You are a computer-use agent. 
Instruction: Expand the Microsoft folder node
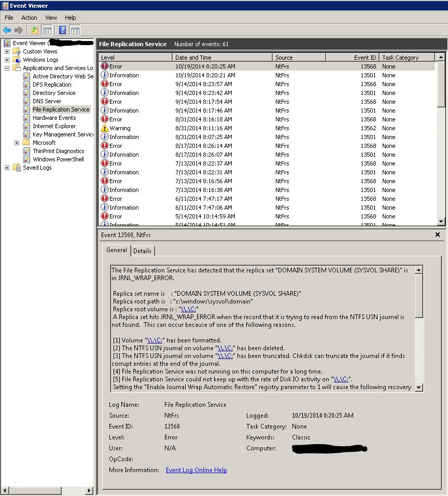tap(17, 143)
